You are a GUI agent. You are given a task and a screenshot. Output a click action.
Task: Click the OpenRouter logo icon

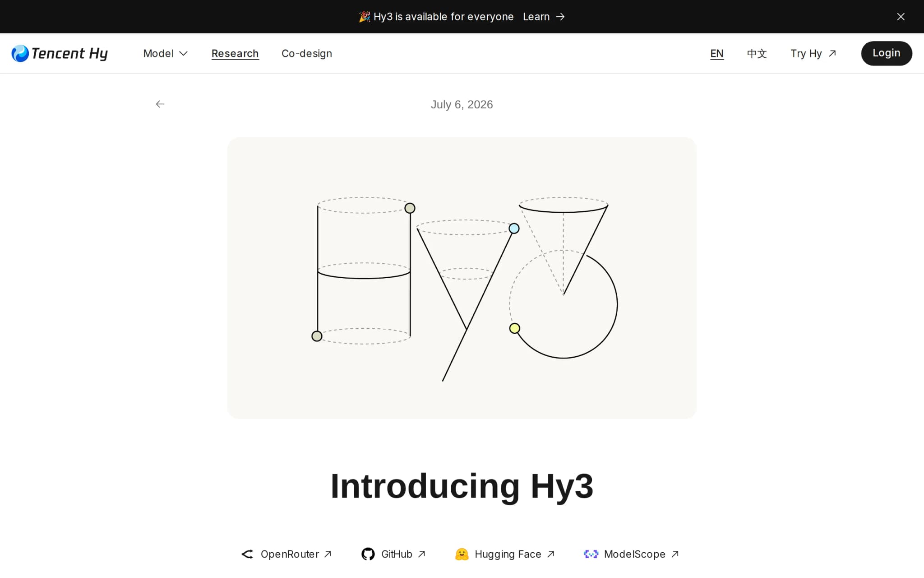tap(247, 554)
